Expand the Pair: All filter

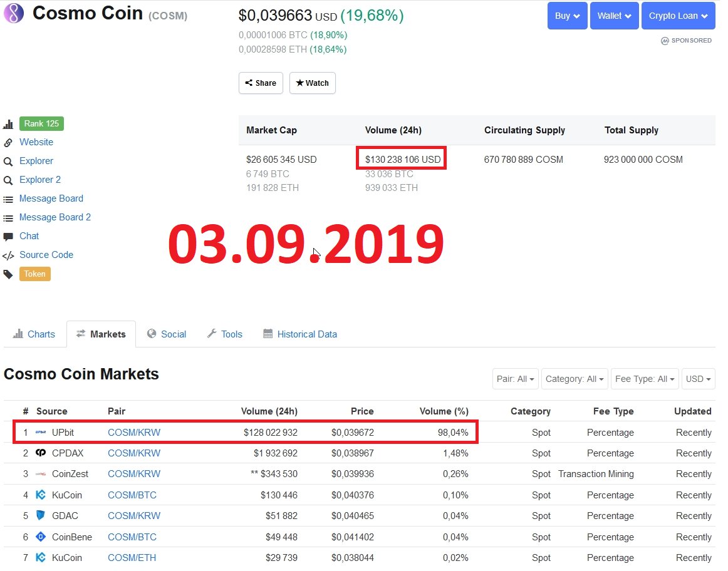click(x=516, y=379)
